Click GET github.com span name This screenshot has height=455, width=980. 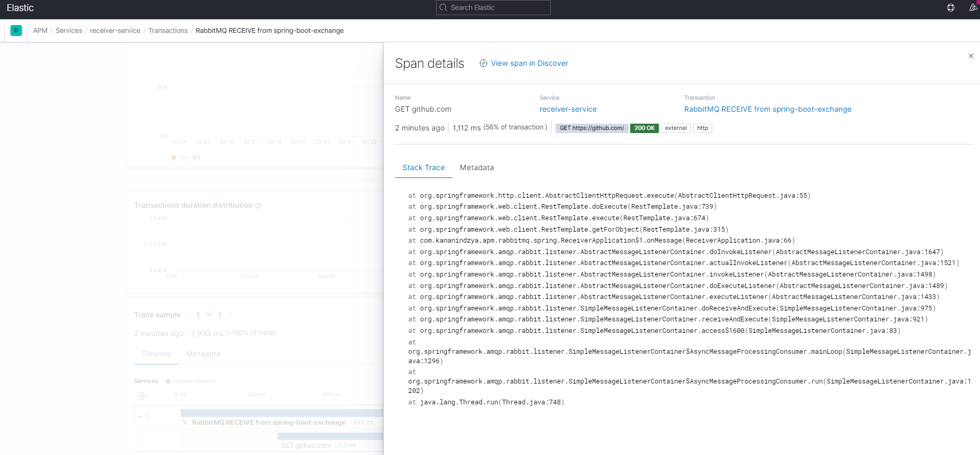423,109
